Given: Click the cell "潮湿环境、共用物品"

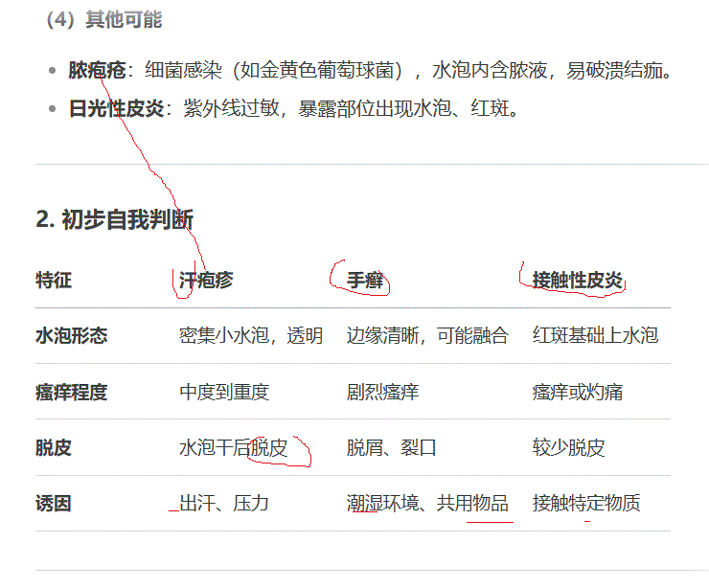Looking at the screenshot, I should (x=427, y=503).
